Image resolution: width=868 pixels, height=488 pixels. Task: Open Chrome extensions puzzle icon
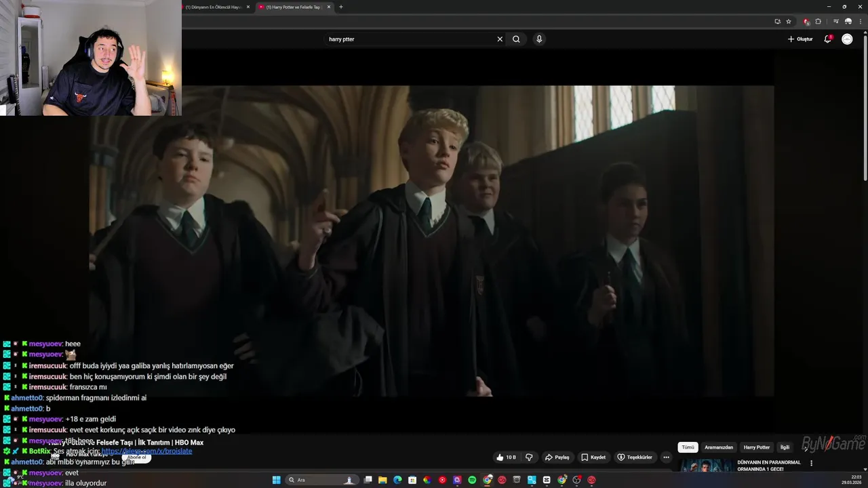(x=818, y=21)
